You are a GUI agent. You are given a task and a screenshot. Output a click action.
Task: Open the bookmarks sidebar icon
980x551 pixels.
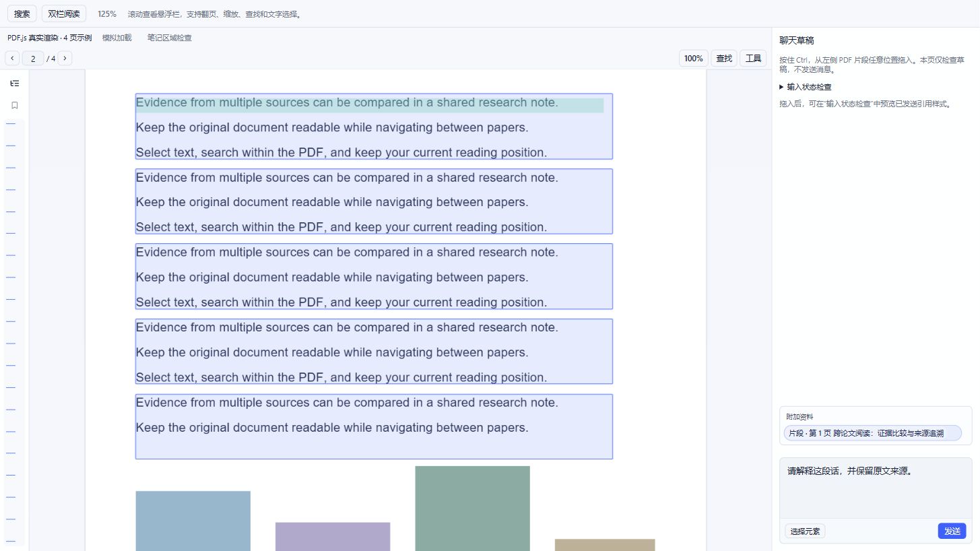pyautogui.click(x=15, y=105)
